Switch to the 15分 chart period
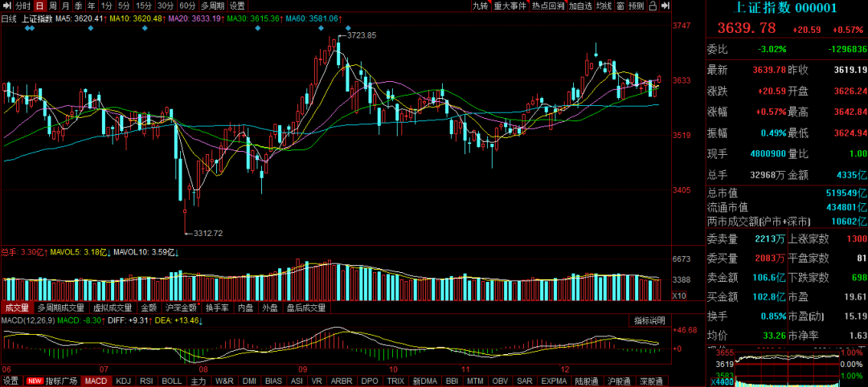This screenshot has width=868, height=387. tap(144, 6)
